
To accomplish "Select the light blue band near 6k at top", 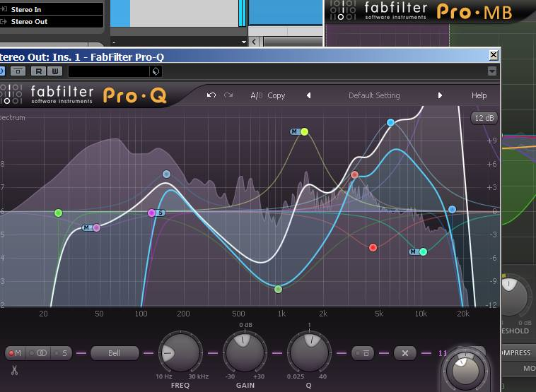I will pyautogui.click(x=391, y=123).
